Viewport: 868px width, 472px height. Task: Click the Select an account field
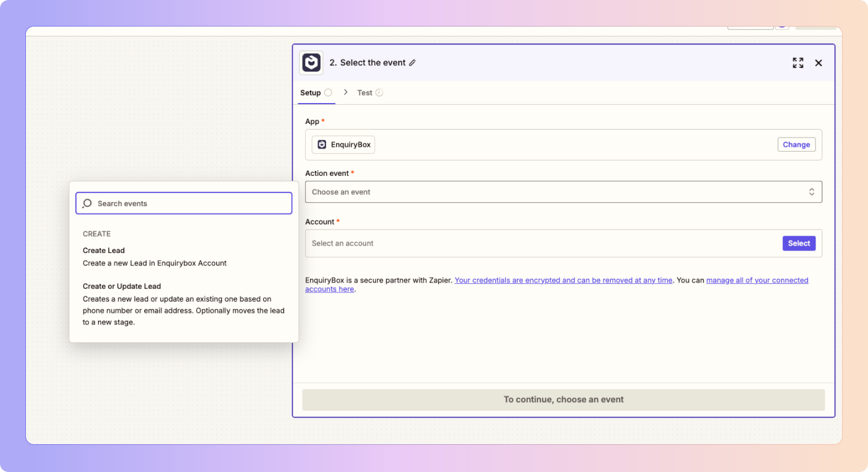pos(563,243)
